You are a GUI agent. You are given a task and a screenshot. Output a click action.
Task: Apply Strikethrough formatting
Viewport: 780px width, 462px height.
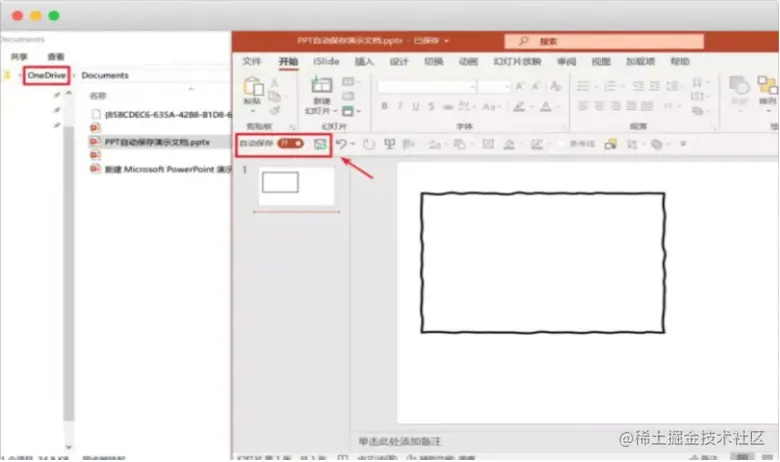click(x=448, y=106)
